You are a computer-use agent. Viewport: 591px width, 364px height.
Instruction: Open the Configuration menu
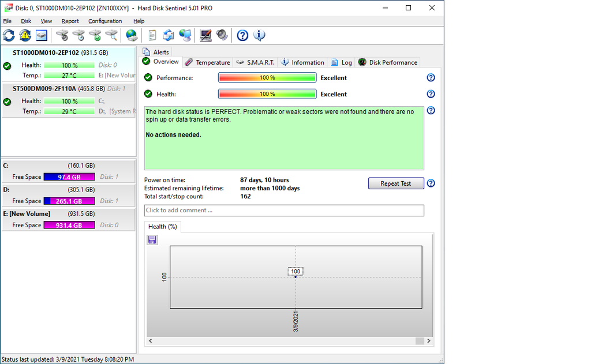(x=104, y=21)
